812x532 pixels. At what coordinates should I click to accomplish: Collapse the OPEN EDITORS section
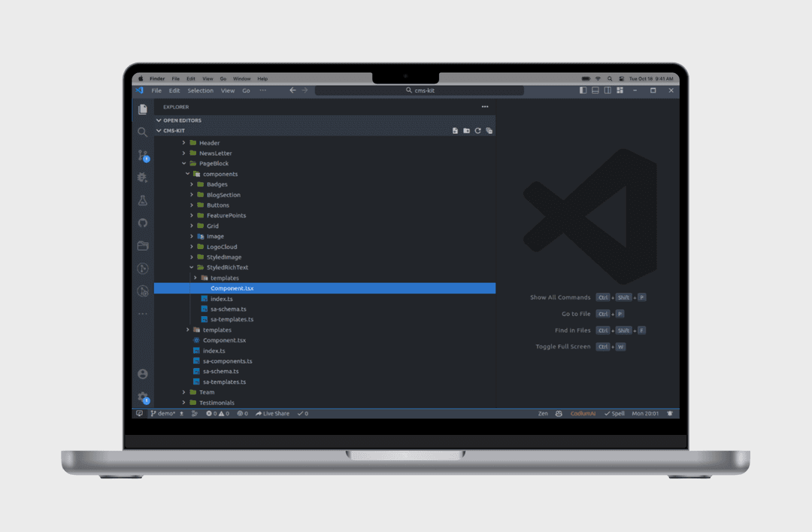[325, 120]
